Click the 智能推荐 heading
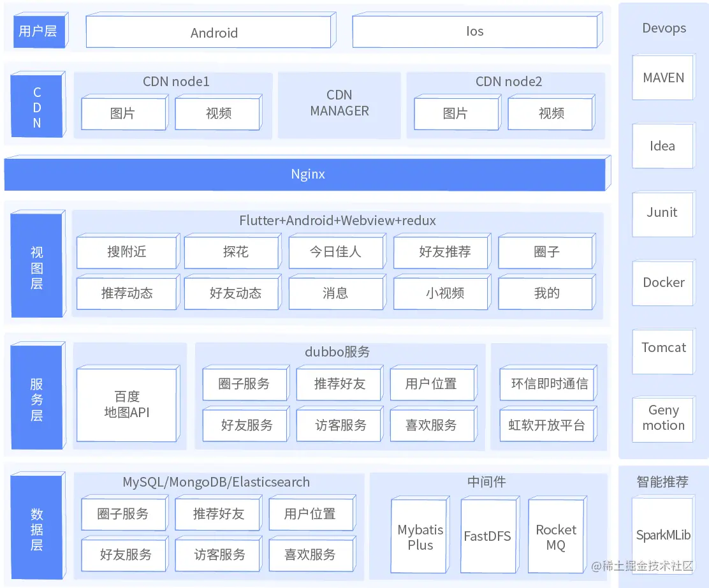This screenshot has height=588, width=709. click(x=662, y=481)
